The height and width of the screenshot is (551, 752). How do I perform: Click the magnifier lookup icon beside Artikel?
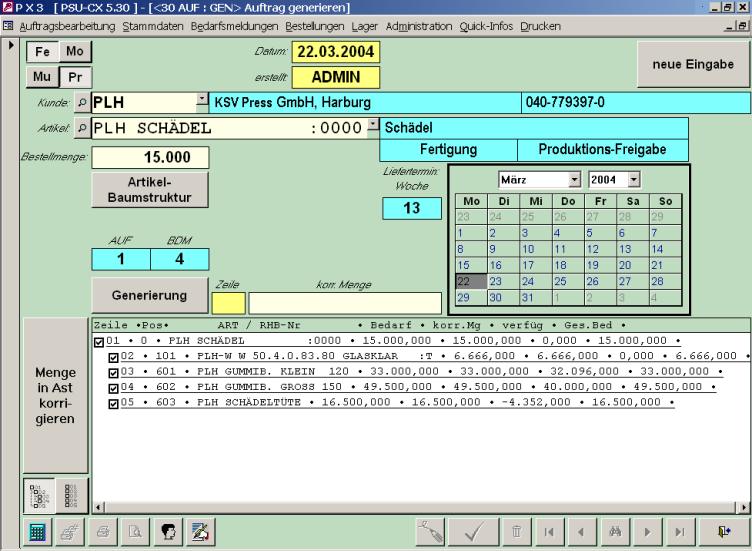[x=80, y=127]
